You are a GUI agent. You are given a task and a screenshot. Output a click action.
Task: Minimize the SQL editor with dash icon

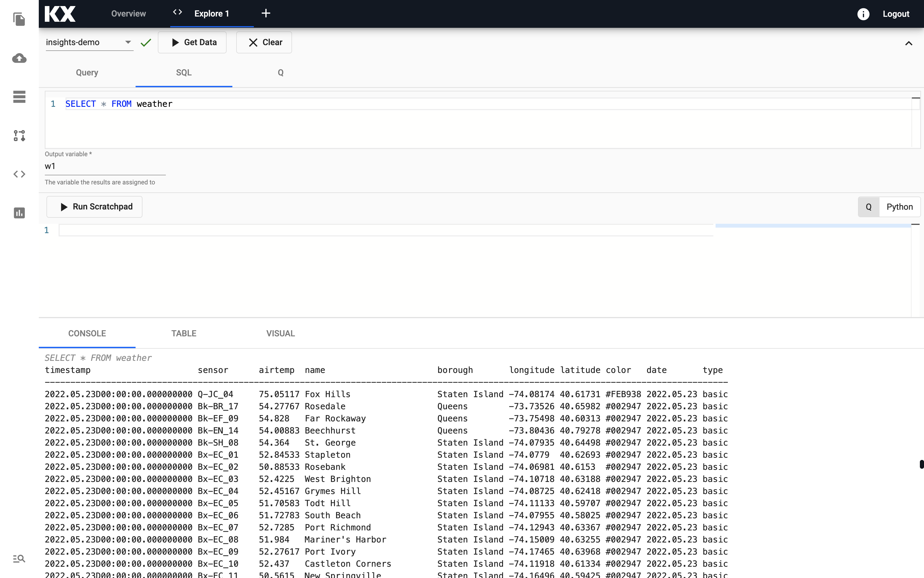click(x=915, y=98)
